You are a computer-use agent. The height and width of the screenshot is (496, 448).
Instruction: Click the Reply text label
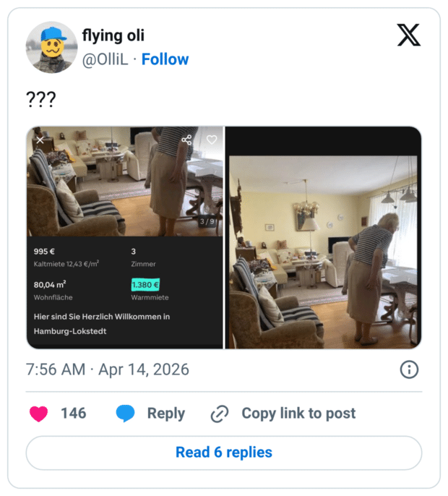pos(166,414)
